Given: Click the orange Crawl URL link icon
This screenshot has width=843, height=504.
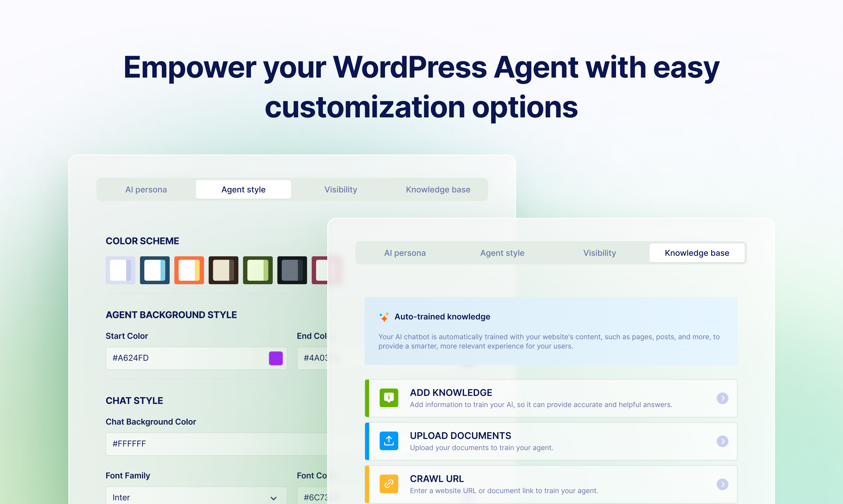Looking at the screenshot, I should [389, 484].
